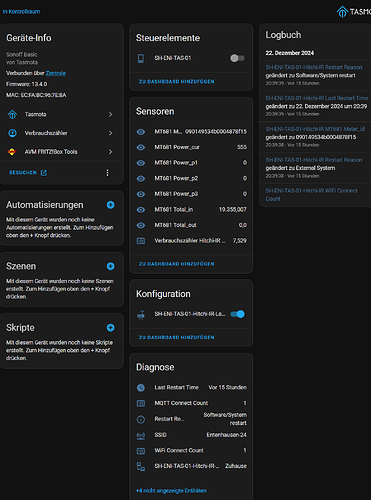Viewport: 371px width, 500px height.
Task: Click the info icon for Restart Reason
Action: [141, 419]
